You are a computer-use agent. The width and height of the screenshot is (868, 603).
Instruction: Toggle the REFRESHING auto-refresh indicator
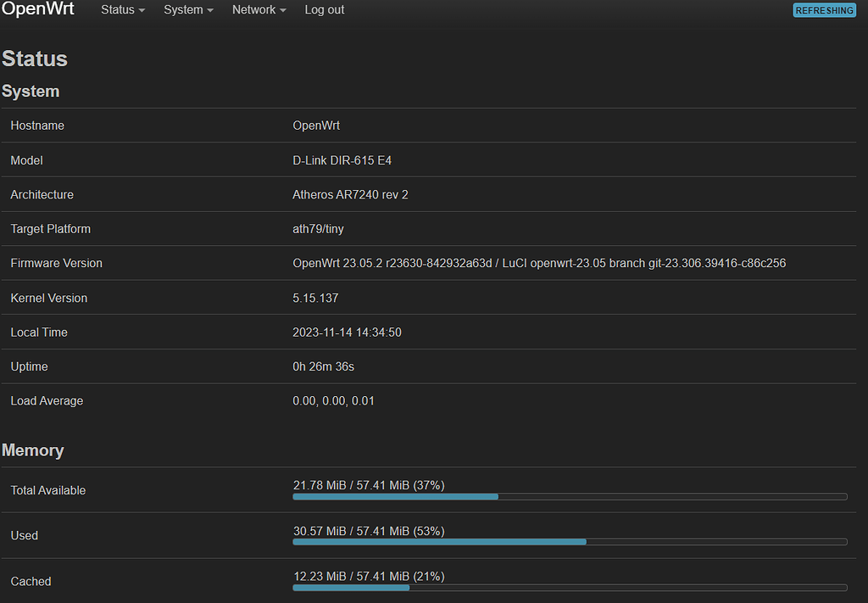click(x=823, y=10)
